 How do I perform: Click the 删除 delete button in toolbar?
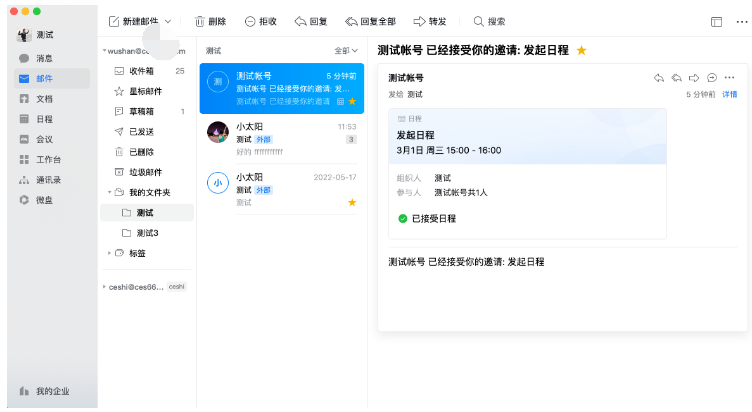[x=210, y=21]
